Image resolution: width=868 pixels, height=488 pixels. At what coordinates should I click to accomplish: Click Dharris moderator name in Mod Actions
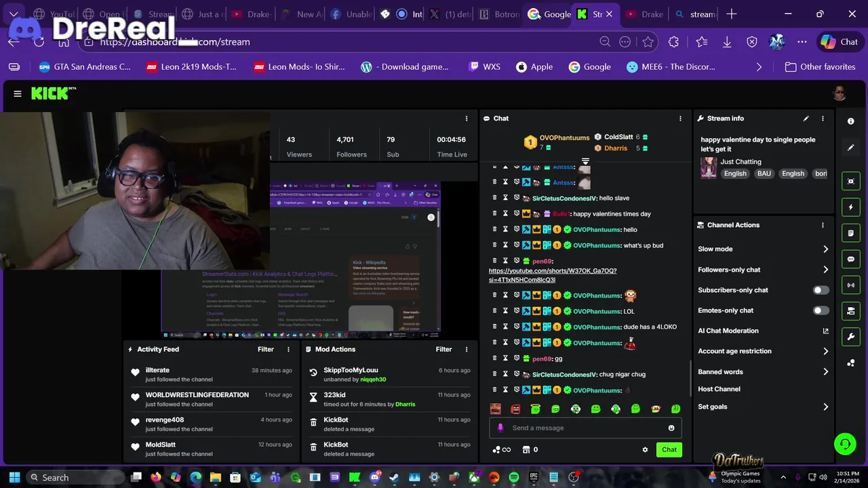coord(406,404)
